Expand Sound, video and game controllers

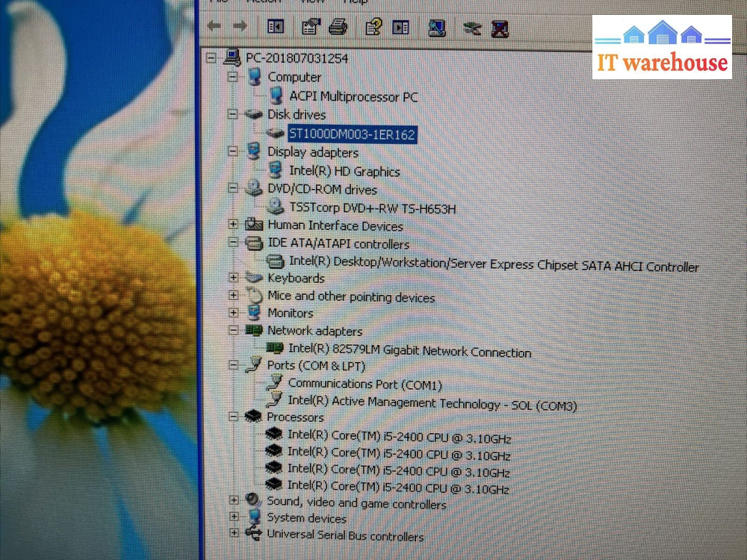(234, 500)
